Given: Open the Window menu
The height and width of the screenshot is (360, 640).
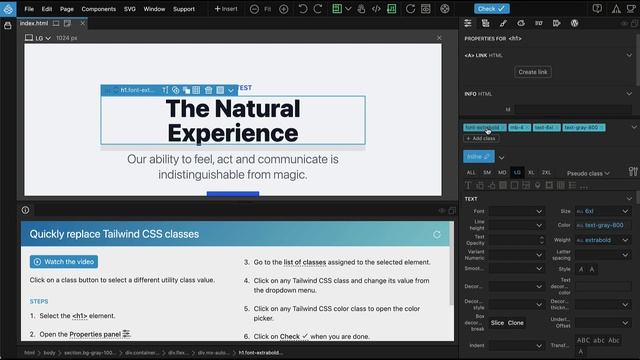Looking at the screenshot, I should [x=154, y=9].
